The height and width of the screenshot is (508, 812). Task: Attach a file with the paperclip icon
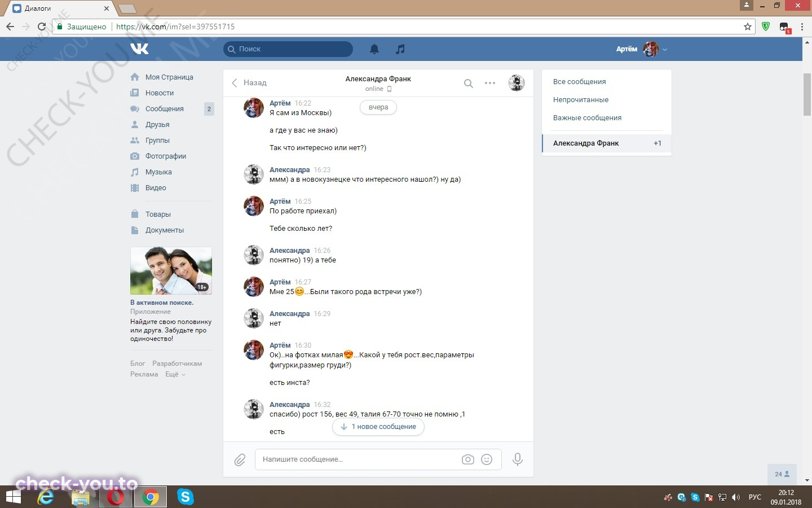point(240,460)
